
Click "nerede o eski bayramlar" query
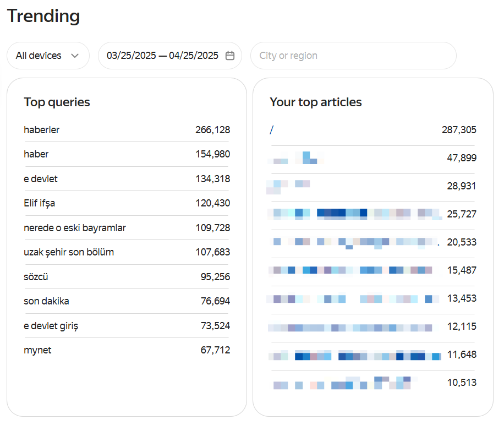(75, 228)
